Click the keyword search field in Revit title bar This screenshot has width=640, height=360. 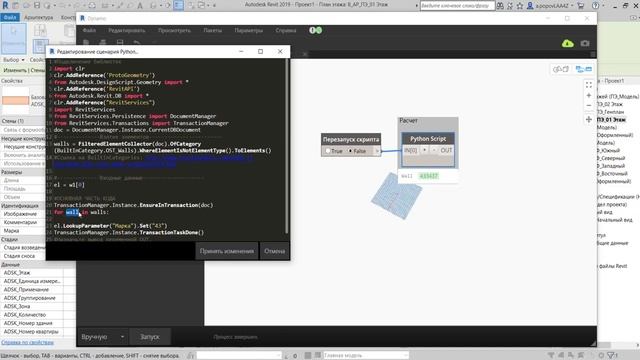457,6
